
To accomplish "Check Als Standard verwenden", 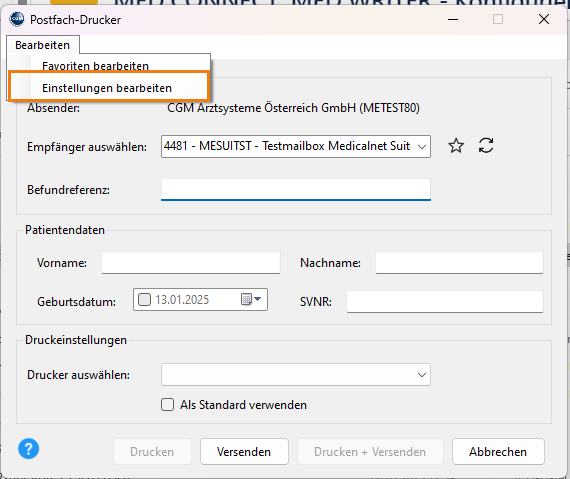I will 167,404.
